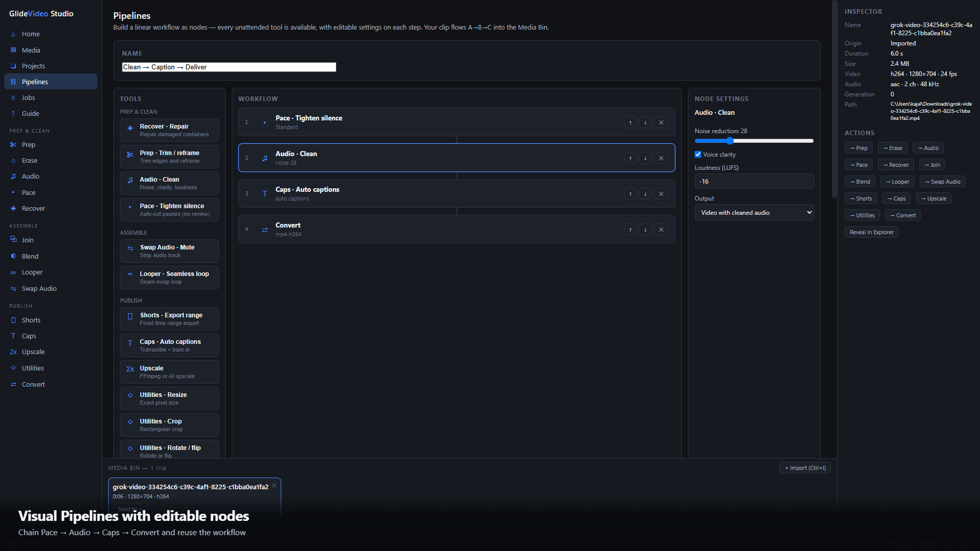Click the Audio music note sidebar icon

[13, 177]
